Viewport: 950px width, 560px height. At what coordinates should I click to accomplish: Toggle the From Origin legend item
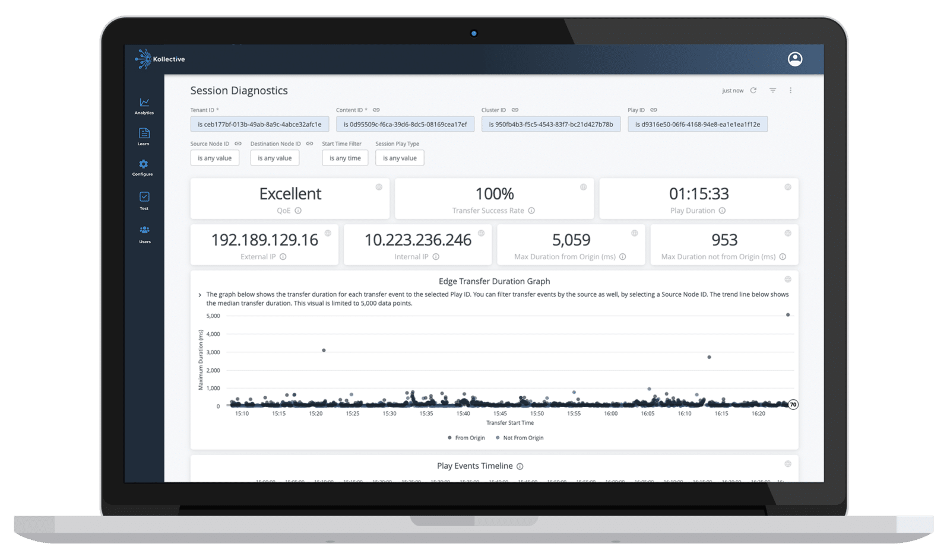point(467,438)
